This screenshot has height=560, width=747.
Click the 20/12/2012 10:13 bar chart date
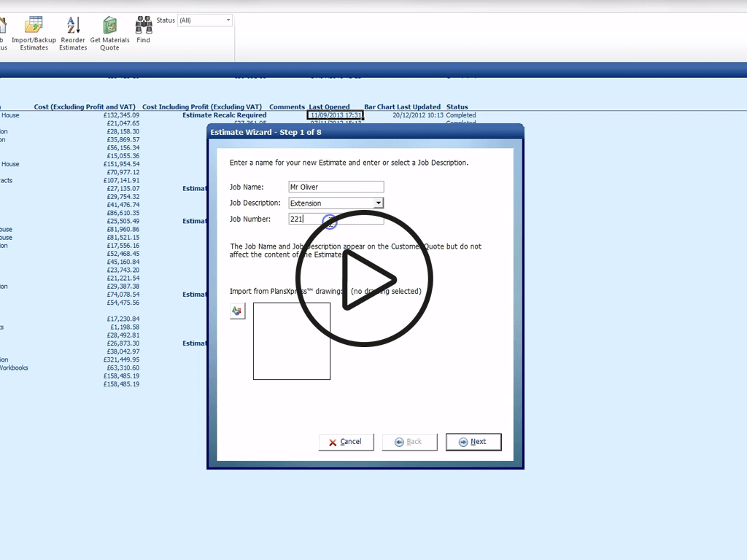coord(418,115)
